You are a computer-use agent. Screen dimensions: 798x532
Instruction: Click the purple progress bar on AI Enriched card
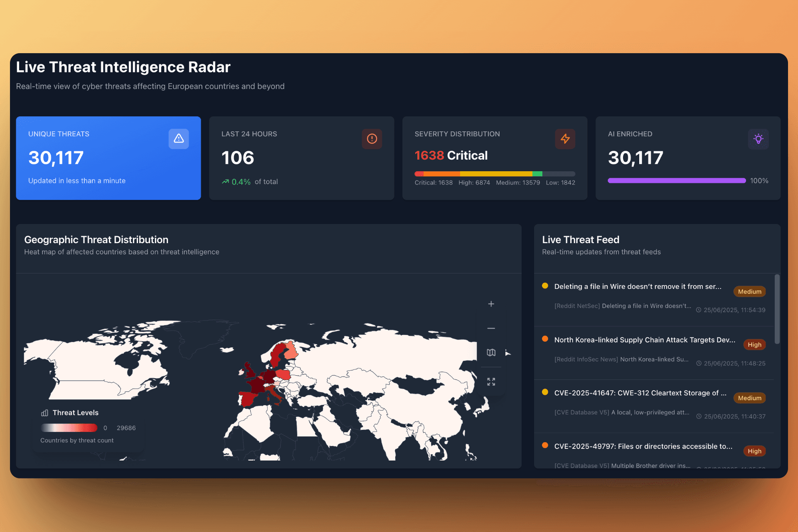click(x=676, y=180)
